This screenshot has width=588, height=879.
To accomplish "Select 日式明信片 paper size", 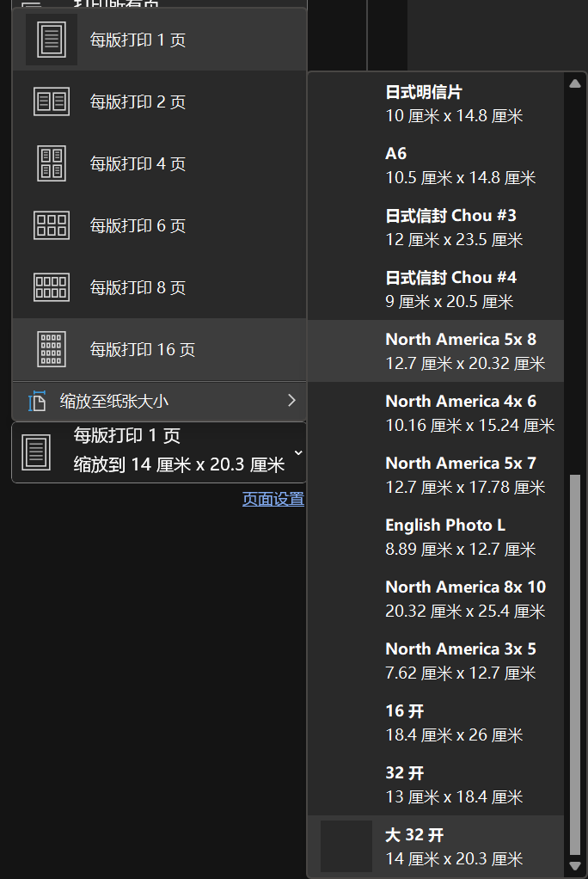I will pos(454,103).
